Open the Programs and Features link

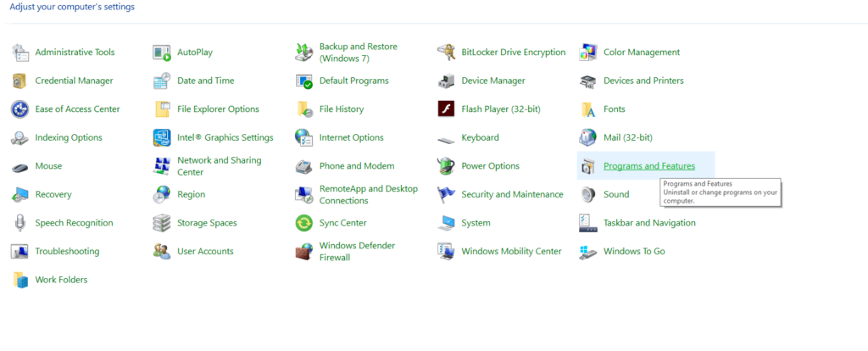(x=649, y=166)
